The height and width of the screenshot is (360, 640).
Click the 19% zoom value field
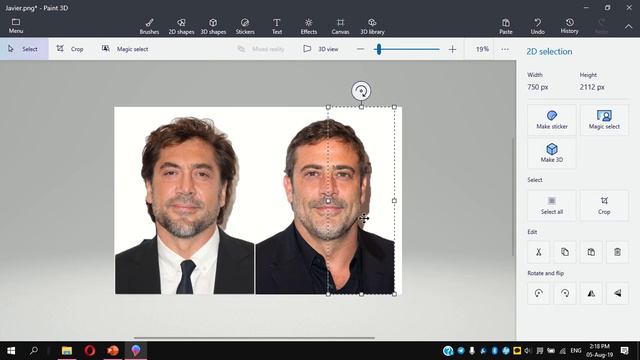[482, 49]
